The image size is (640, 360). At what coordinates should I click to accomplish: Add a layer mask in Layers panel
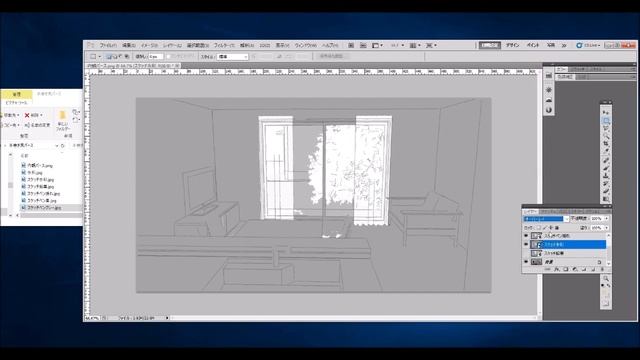(x=566, y=269)
